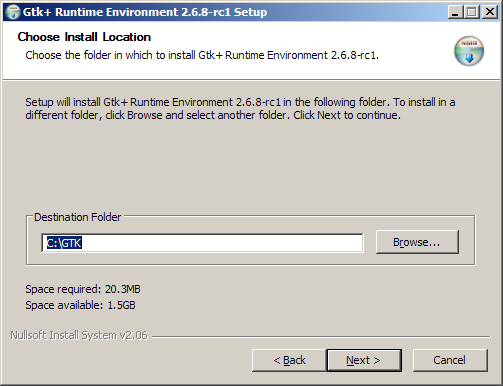Click the C:\GTK destination folder field
The image size is (503, 386).
point(202,243)
